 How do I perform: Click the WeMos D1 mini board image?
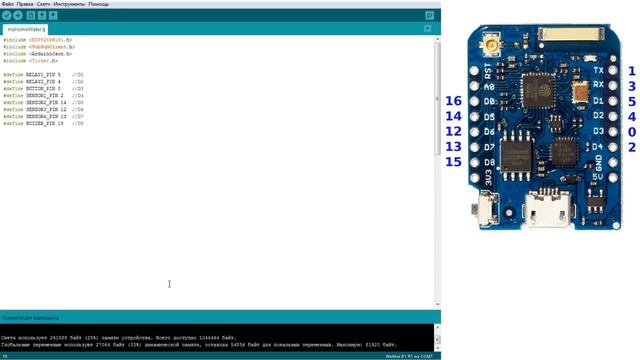544,127
